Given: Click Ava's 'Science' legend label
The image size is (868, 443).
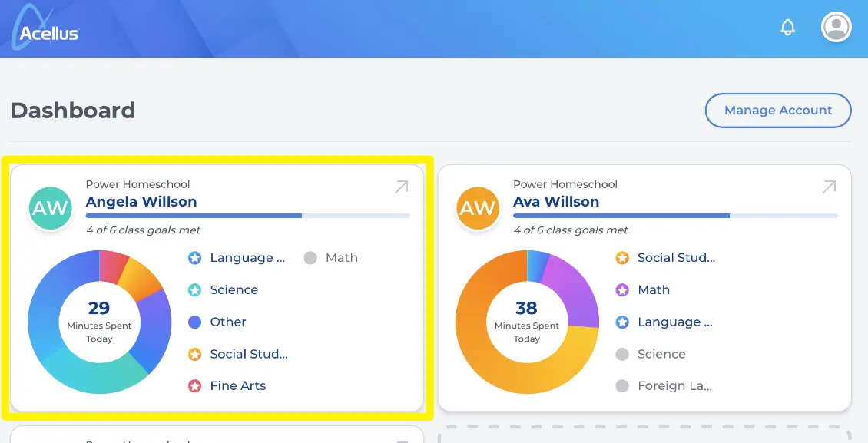Looking at the screenshot, I should point(661,354).
